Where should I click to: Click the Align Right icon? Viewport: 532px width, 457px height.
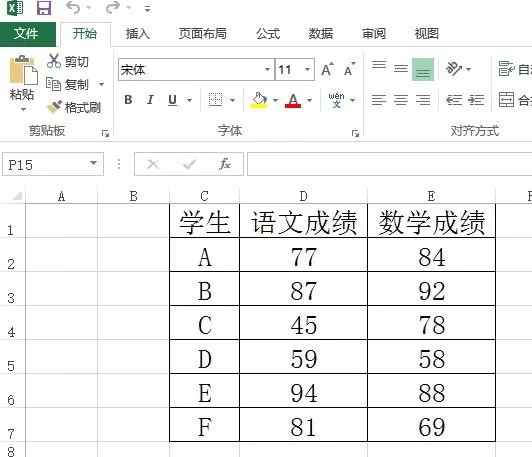(x=423, y=100)
